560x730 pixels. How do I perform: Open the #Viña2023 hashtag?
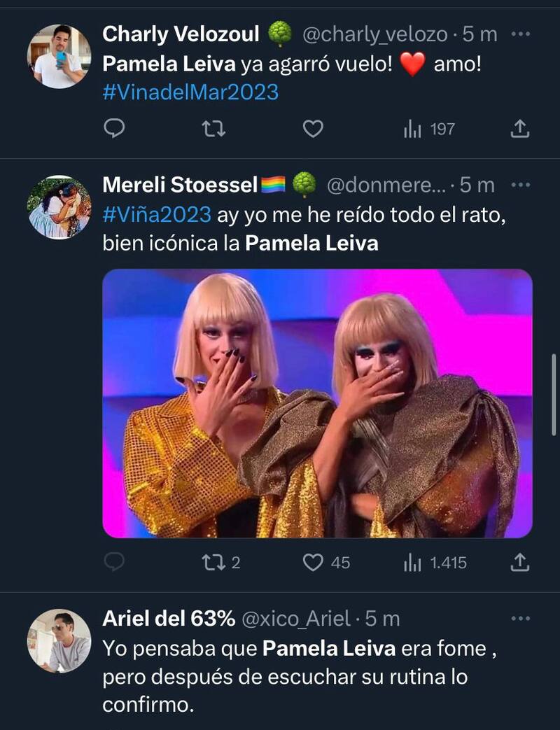156,214
